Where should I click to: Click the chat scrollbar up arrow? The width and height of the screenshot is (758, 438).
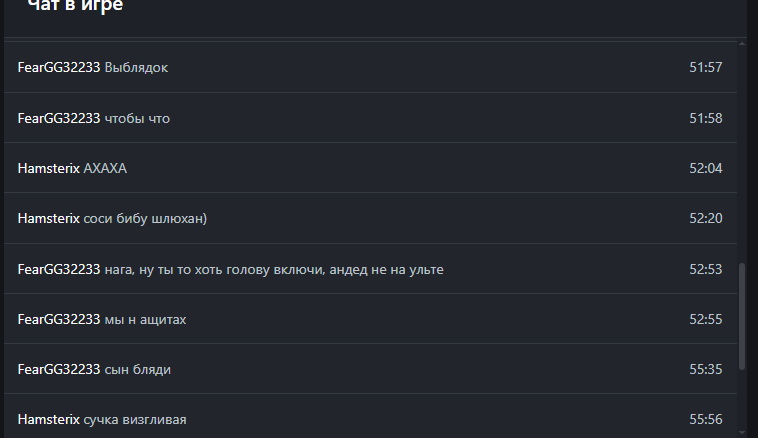click(x=742, y=44)
